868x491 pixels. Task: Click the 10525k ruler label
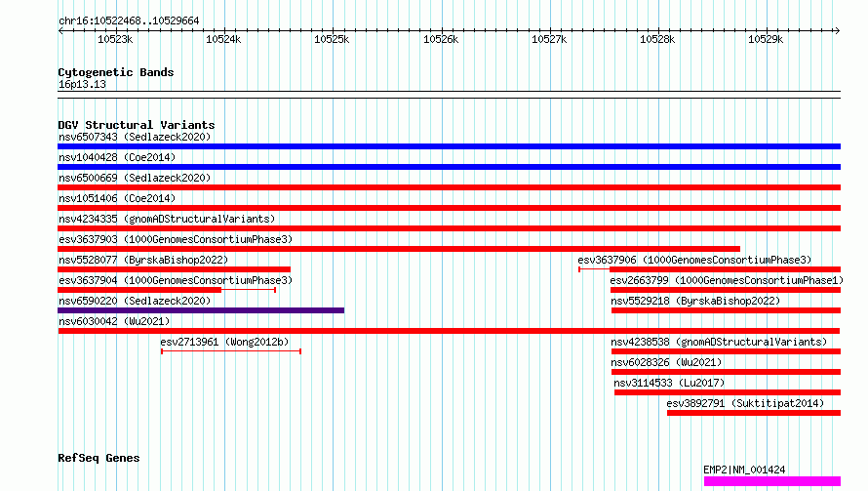click(x=332, y=39)
